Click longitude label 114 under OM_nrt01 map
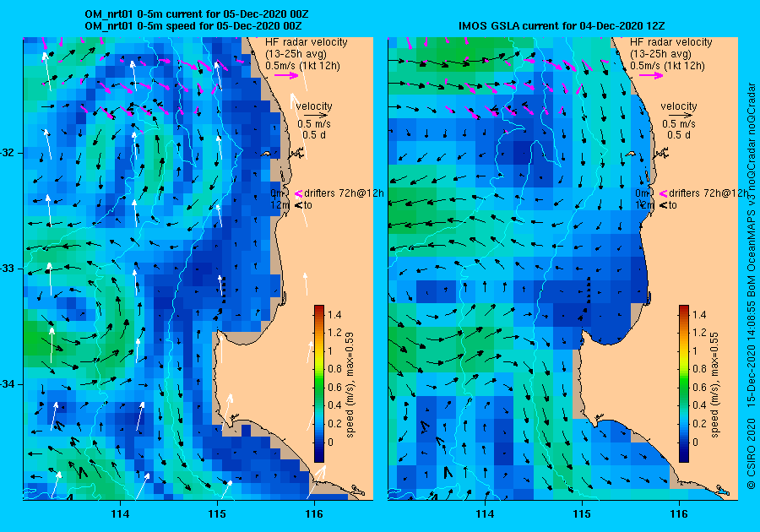 (120, 514)
